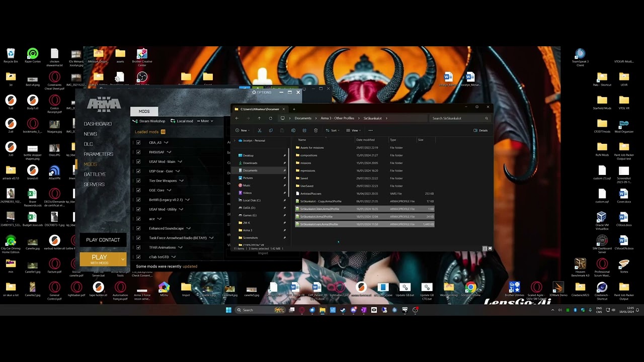Image resolution: width=644 pixels, height=362 pixels.
Task: Add a new File Explorer tab
Action: [294, 109]
